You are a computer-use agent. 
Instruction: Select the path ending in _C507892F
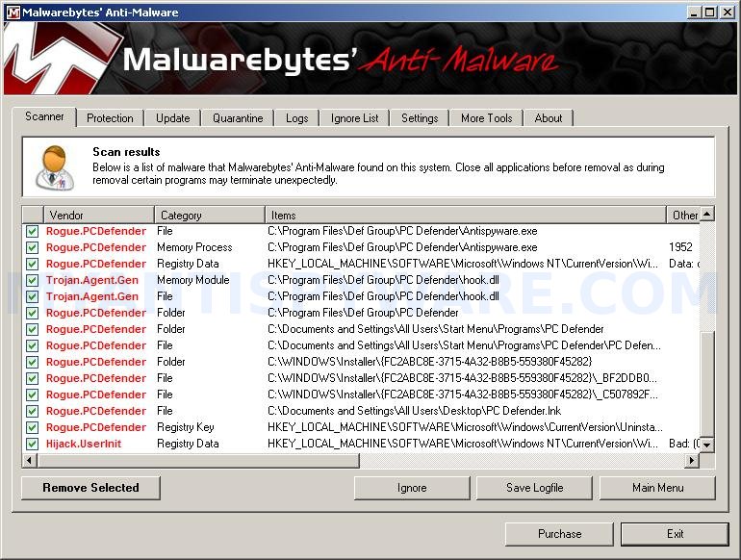463,395
